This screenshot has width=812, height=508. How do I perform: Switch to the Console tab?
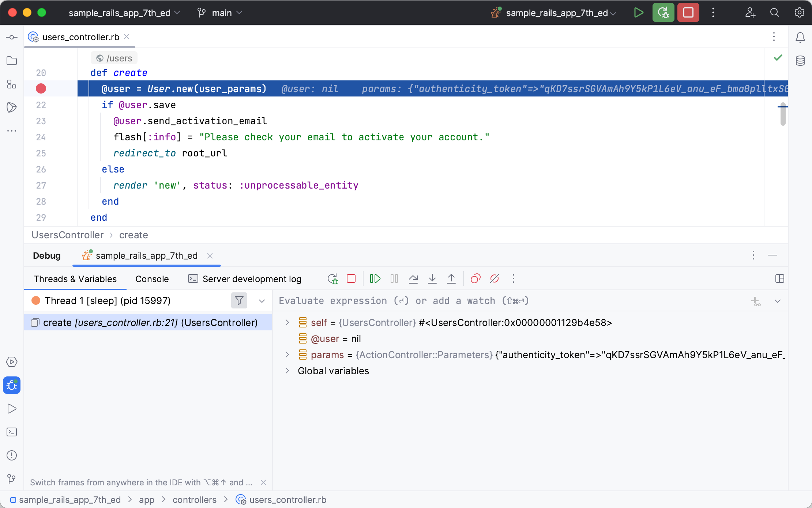tap(152, 278)
